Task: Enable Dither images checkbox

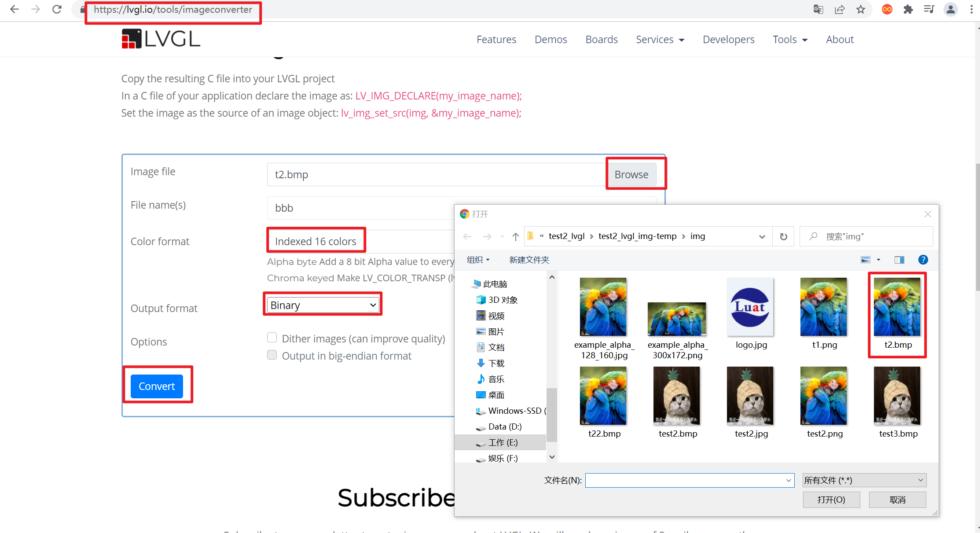Action: click(x=272, y=338)
